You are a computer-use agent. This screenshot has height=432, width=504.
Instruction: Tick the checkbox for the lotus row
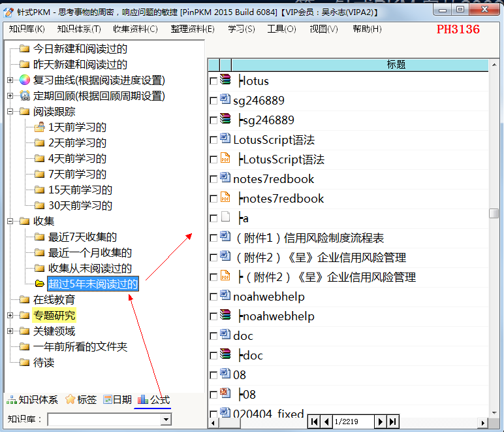pyautogui.click(x=213, y=81)
